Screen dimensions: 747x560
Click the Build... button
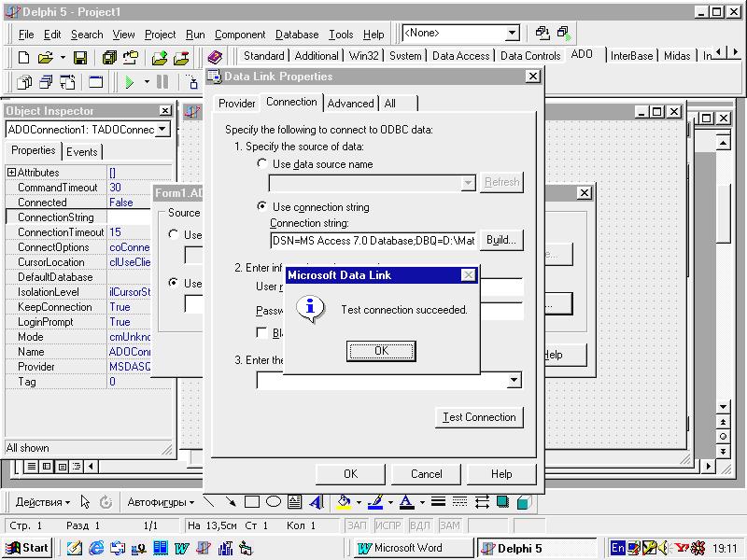click(x=501, y=240)
